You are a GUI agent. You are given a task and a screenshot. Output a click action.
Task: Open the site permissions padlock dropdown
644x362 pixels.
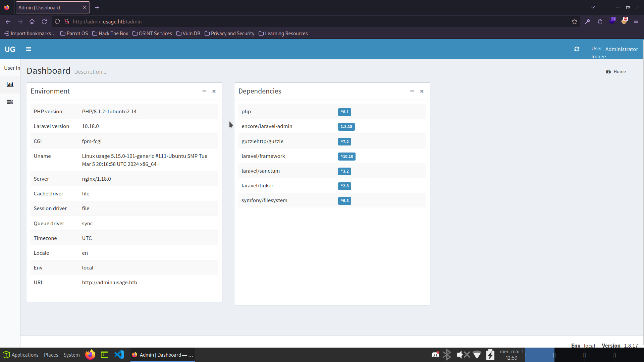(67, 21)
